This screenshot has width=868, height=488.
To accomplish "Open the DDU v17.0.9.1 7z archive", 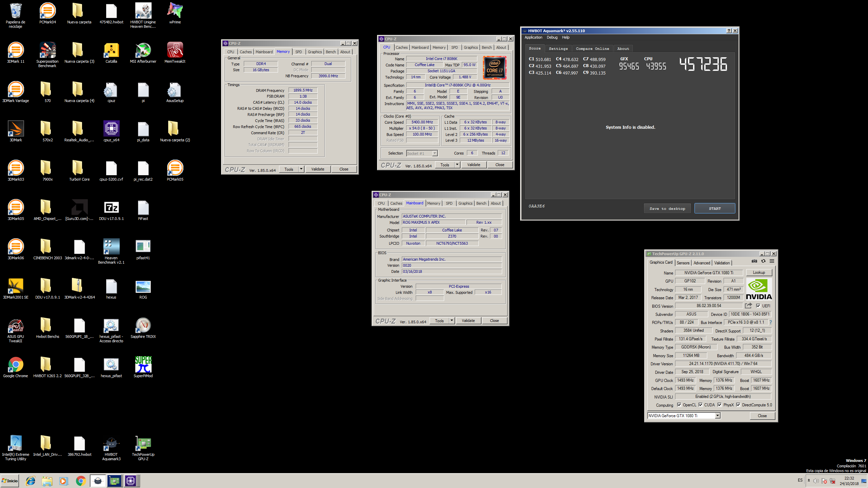I will [111, 210].
